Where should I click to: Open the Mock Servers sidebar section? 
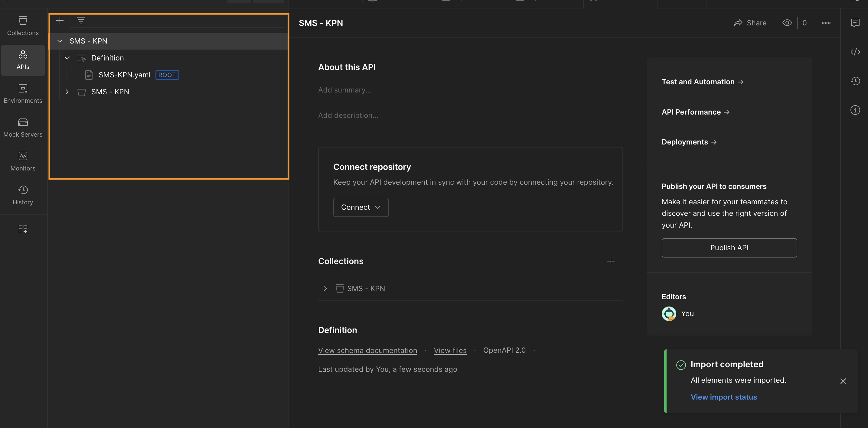(23, 128)
